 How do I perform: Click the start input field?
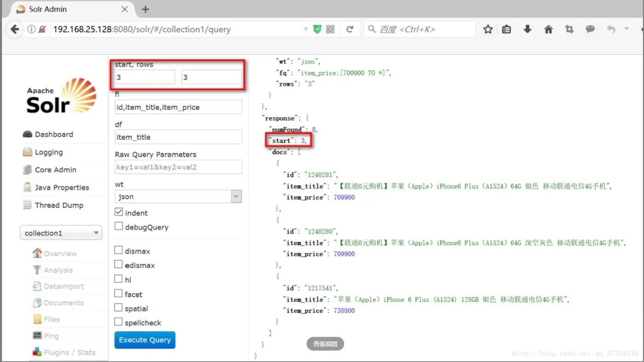(145, 77)
